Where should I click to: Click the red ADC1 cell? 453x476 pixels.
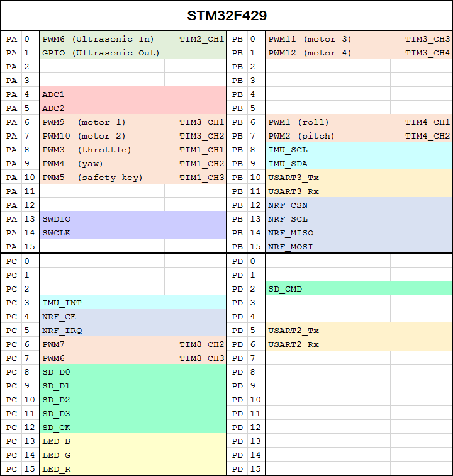pyautogui.click(x=133, y=94)
